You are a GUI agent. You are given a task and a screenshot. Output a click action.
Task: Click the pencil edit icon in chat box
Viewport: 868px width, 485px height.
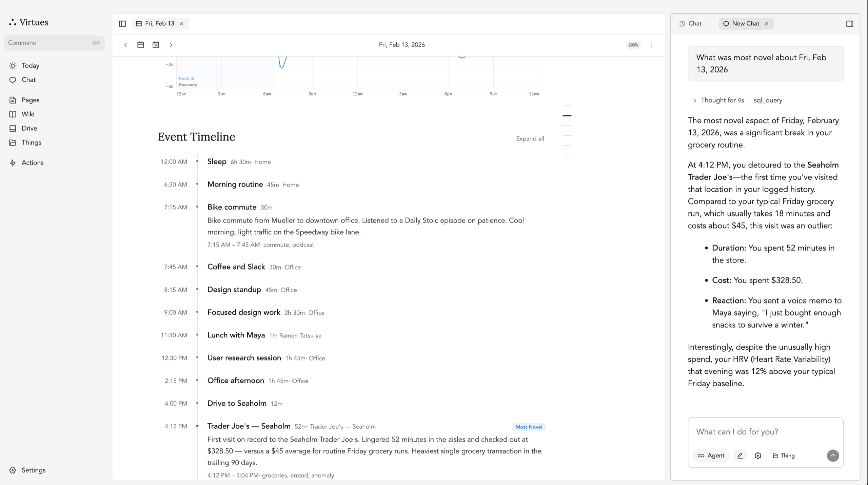pos(740,455)
